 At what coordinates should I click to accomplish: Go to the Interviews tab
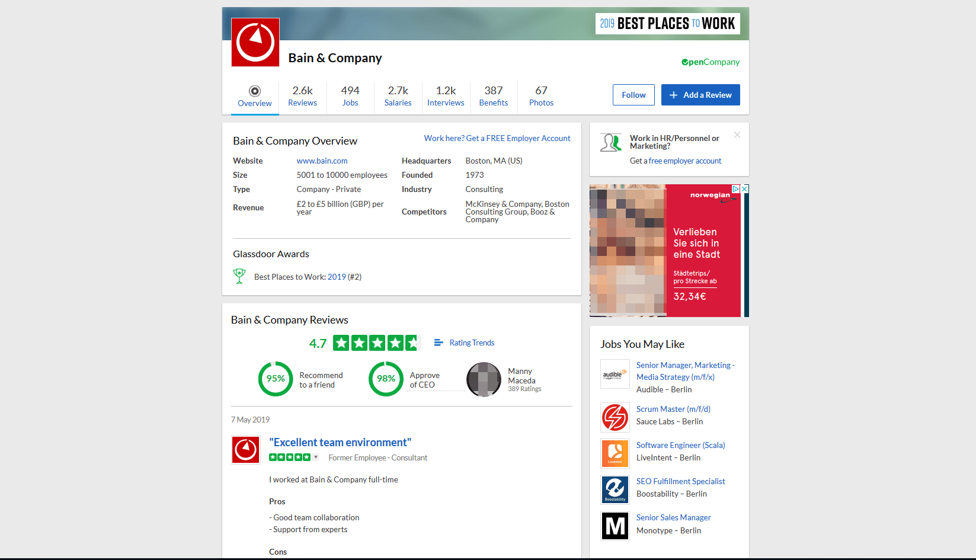[446, 95]
